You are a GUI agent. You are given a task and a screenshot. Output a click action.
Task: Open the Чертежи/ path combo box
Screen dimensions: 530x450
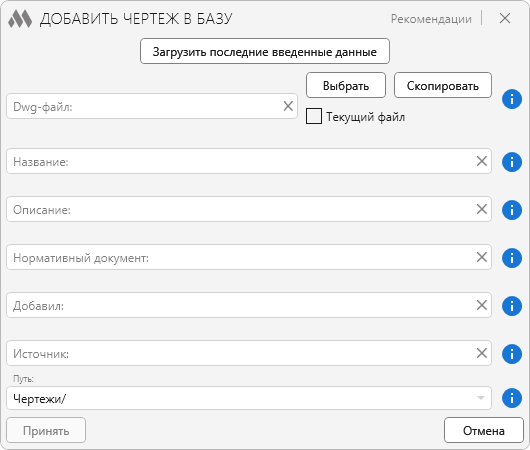pos(249,398)
